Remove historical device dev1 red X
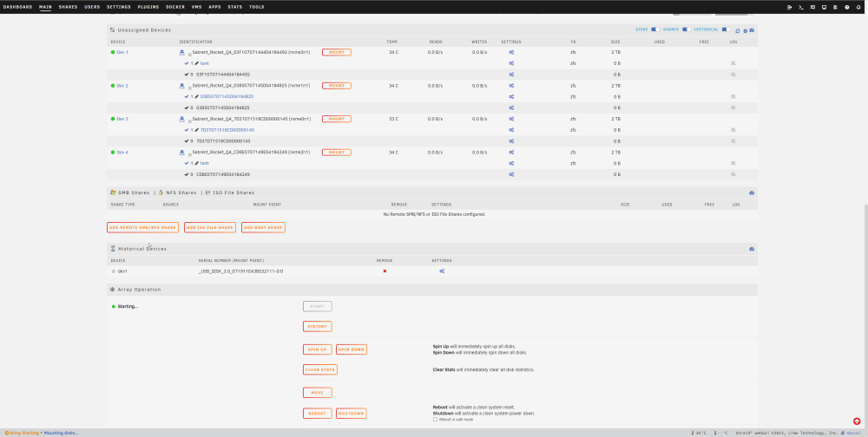The width and height of the screenshot is (868, 437). tap(385, 271)
